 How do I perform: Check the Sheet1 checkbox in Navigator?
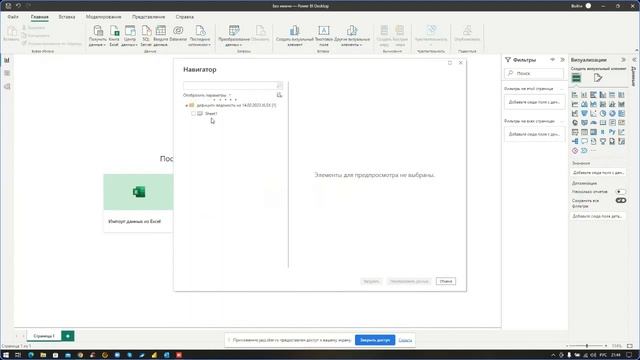193,113
